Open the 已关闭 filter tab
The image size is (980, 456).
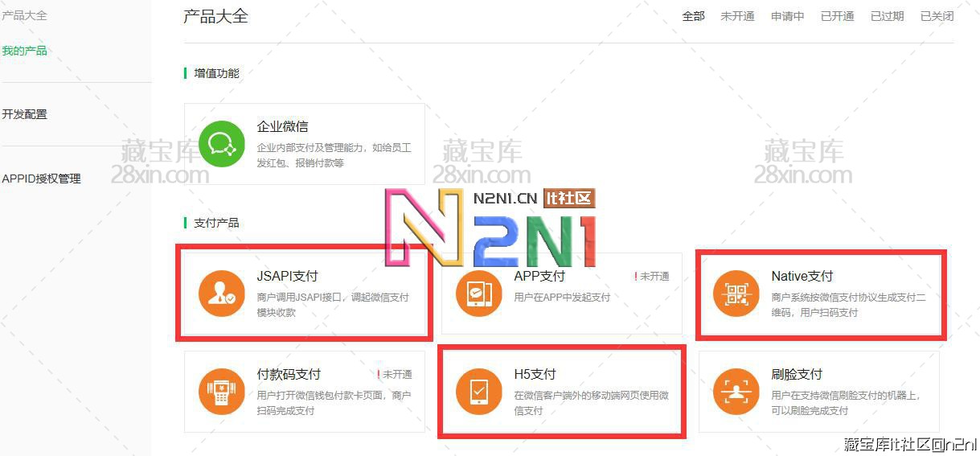937,16
